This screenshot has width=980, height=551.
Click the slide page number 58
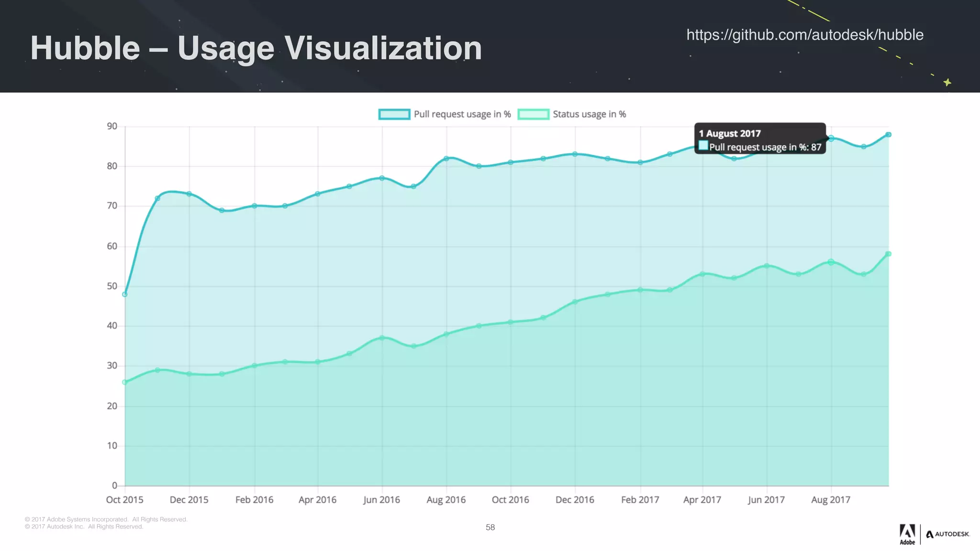click(x=490, y=527)
